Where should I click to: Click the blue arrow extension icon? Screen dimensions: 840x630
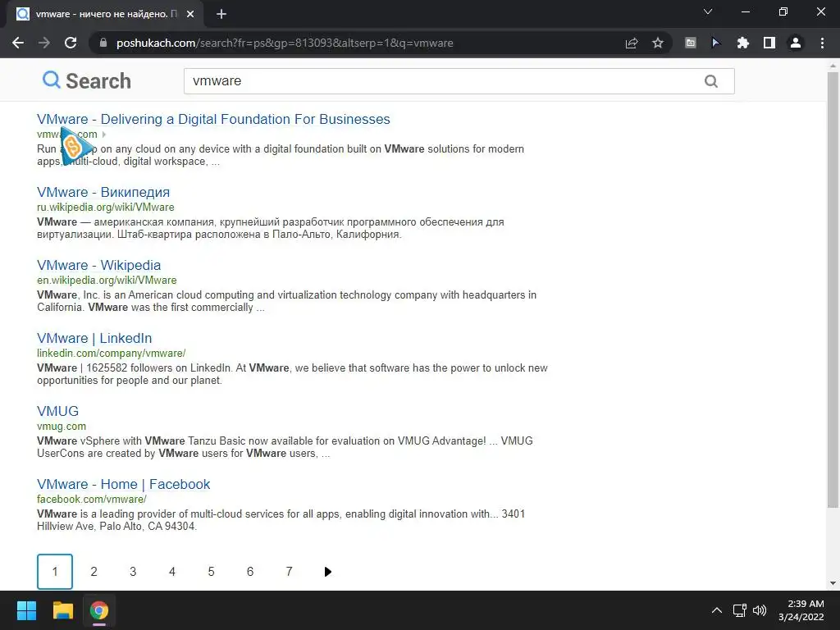pyautogui.click(x=716, y=43)
